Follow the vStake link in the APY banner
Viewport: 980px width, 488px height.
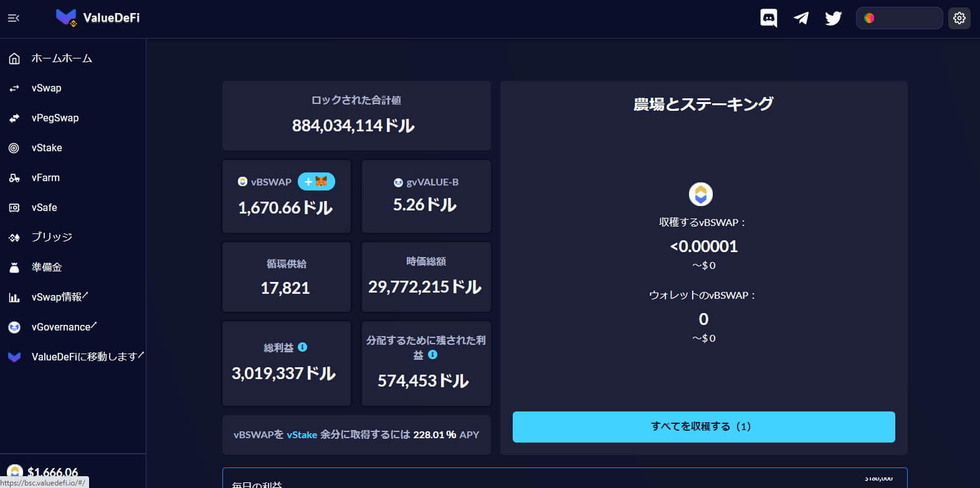302,434
